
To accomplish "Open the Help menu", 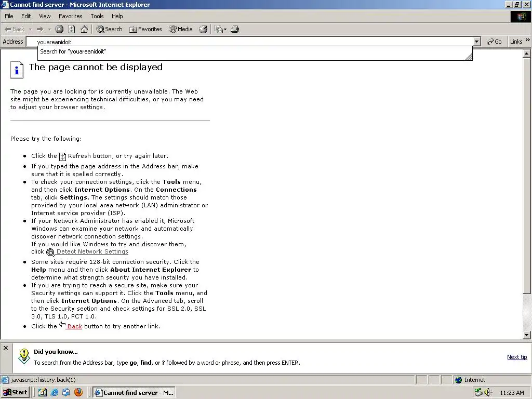I will 117,16.
